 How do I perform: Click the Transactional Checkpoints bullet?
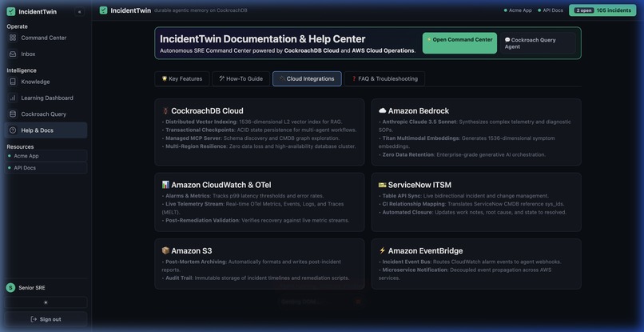[259, 130]
